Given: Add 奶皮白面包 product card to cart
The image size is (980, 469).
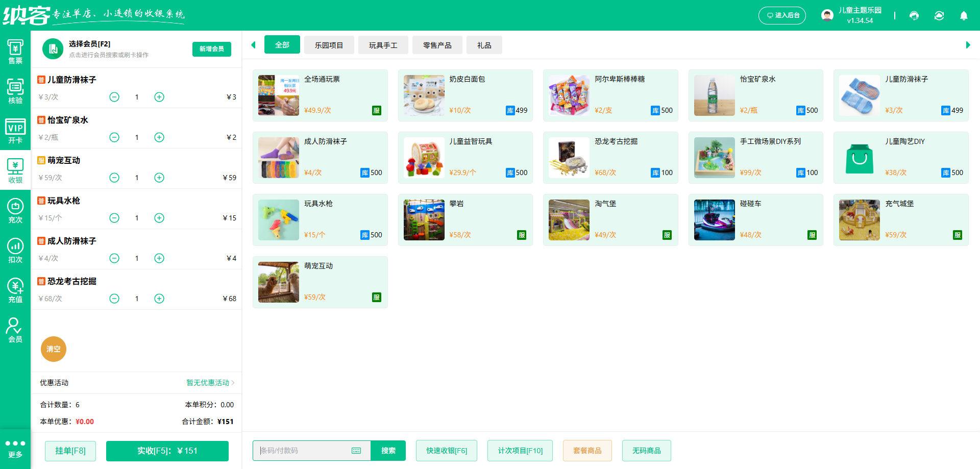Looking at the screenshot, I should click(465, 95).
